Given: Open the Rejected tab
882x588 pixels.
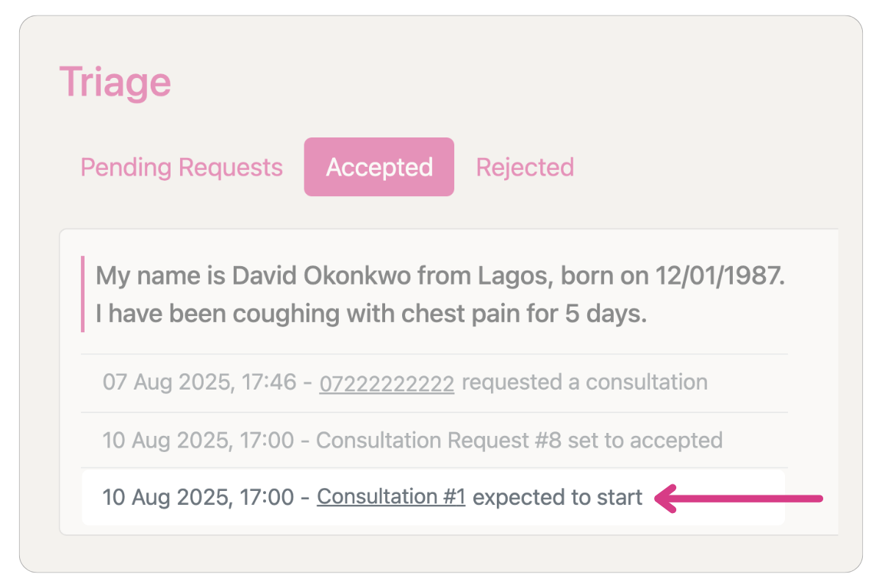Looking at the screenshot, I should pyautogui.click(x=525, y=167).
